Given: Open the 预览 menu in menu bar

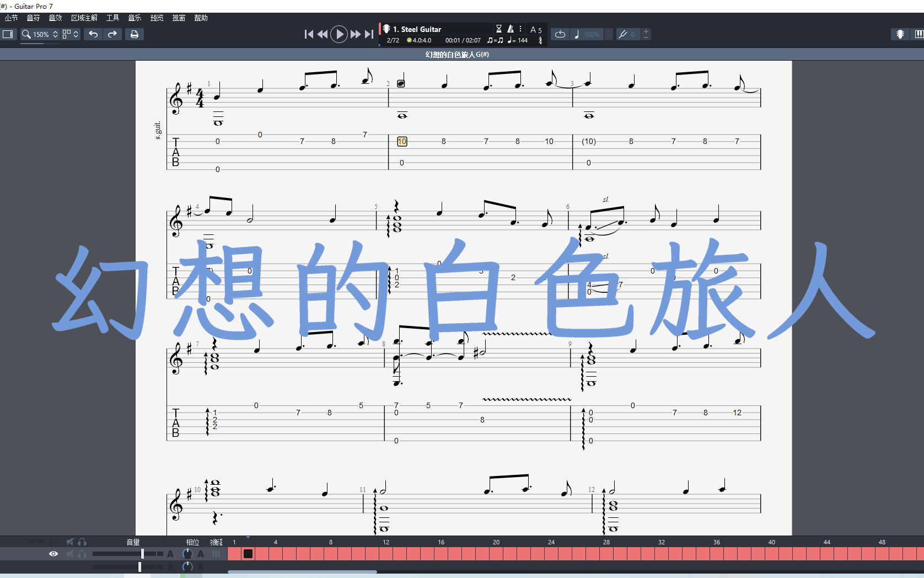Looking at the screenshot, I should coord(157,18).
